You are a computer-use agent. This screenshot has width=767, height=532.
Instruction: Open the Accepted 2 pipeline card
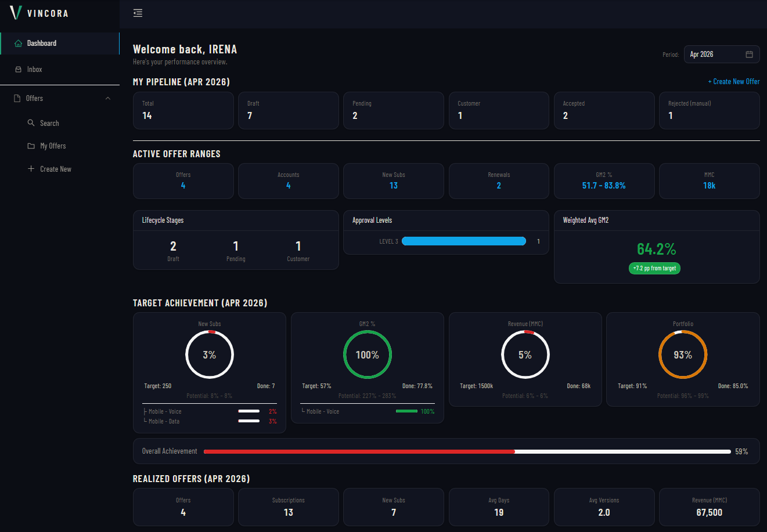point(604,110)
